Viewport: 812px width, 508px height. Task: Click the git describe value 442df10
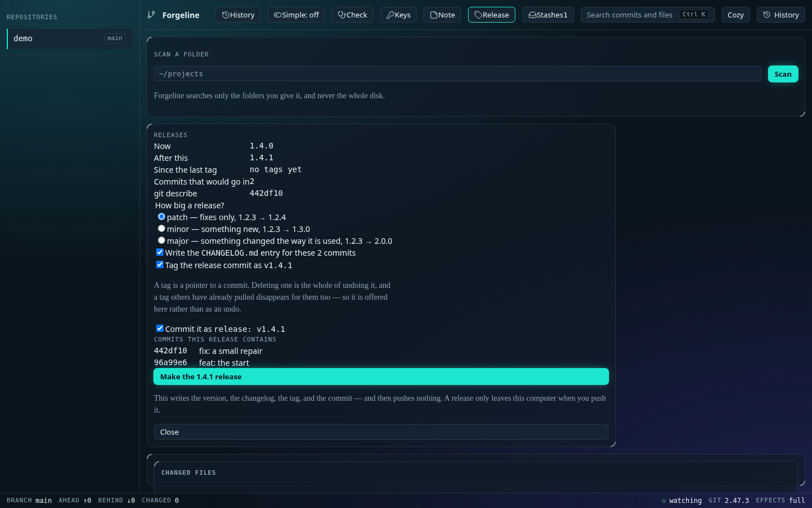point(266,193)
